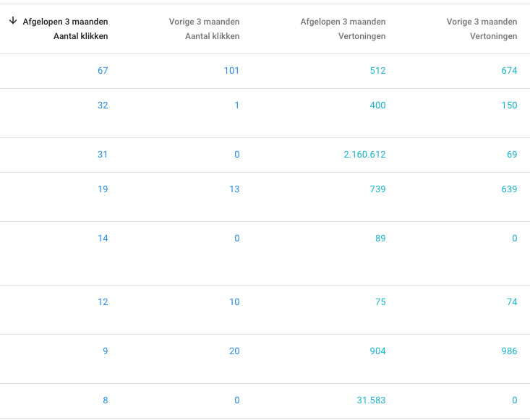Viewport: 530px width, 420px height.
Task: Click the descending sort arrow icon
Action: tap(13, 21)
